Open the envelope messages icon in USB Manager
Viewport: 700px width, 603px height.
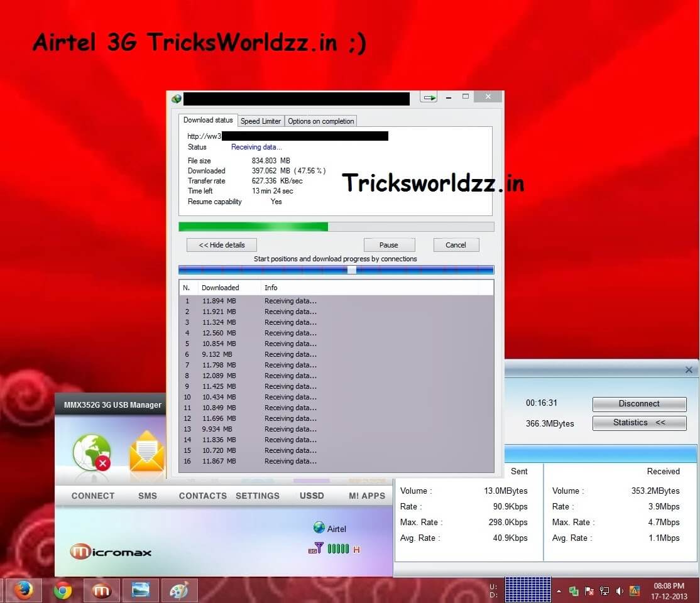[147, 451]
